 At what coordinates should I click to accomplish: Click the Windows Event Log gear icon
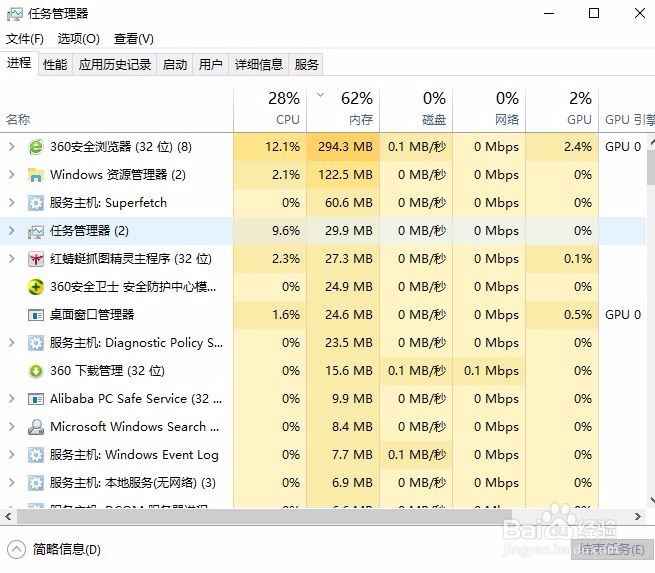coord(36,455)
